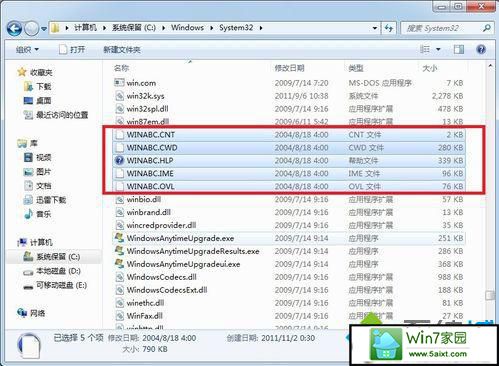Click the WindowsCodecs.dll file icon
This screenshot has height=366, width=499.
pyautogui.click(x=119, y=277)
